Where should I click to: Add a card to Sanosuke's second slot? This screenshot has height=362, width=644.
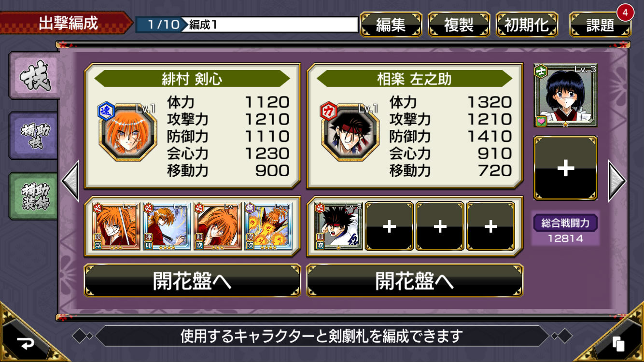389,226
